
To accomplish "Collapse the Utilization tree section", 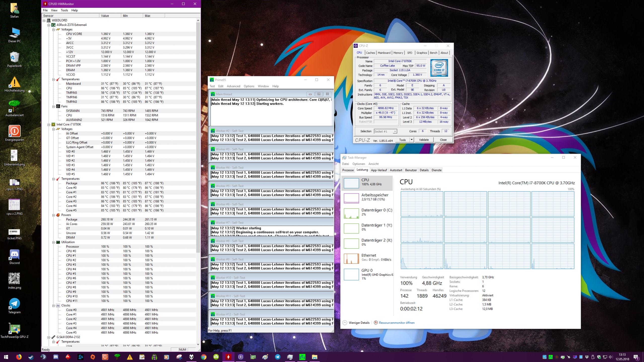I will [x=54, y=242].
